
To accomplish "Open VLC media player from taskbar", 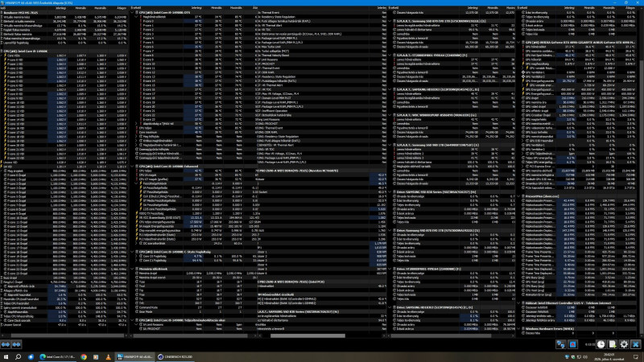I will (108, 357).
